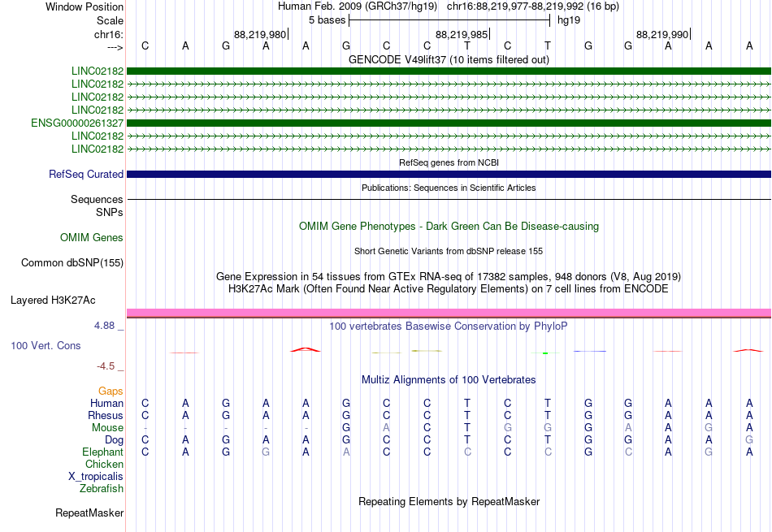Select the Zebrafish alignment row label
772x532 pixels.
(102, 489)
